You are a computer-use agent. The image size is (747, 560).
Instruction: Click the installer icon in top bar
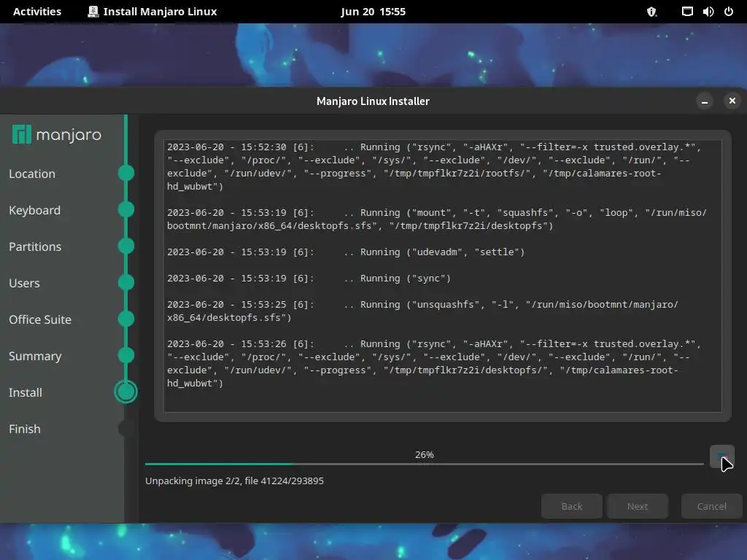coord(93,12)
